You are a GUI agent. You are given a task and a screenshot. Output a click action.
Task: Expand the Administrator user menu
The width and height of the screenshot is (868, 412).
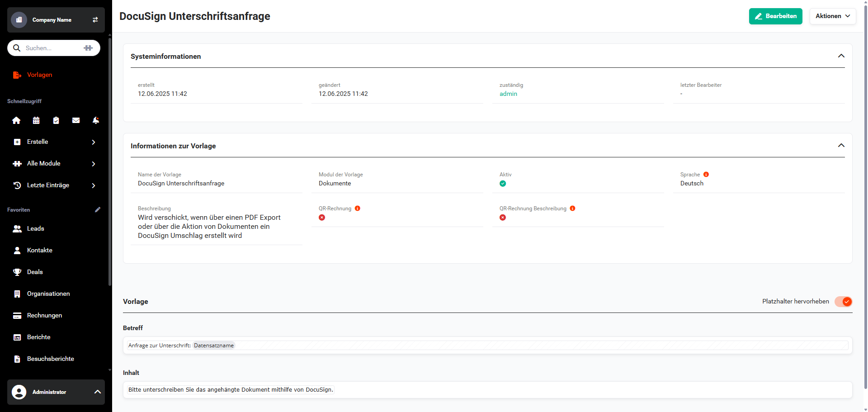click(x=56, y=392)
